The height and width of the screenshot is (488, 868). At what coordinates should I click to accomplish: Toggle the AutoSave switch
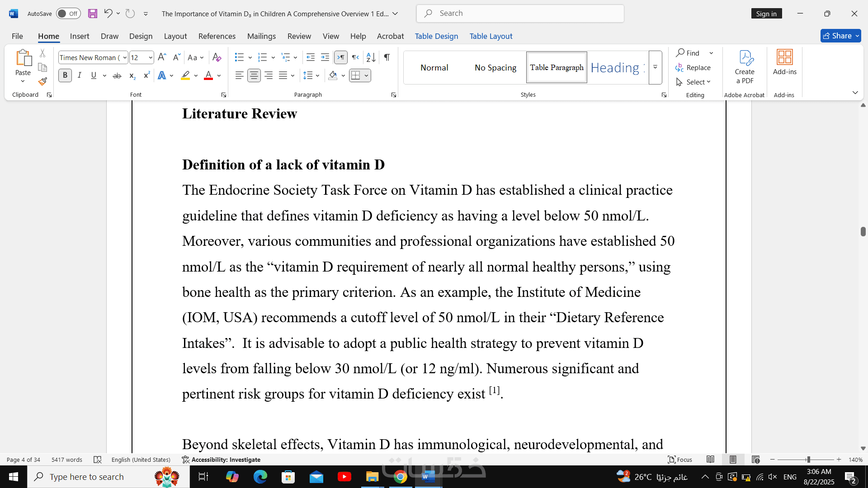click(68, 14)
